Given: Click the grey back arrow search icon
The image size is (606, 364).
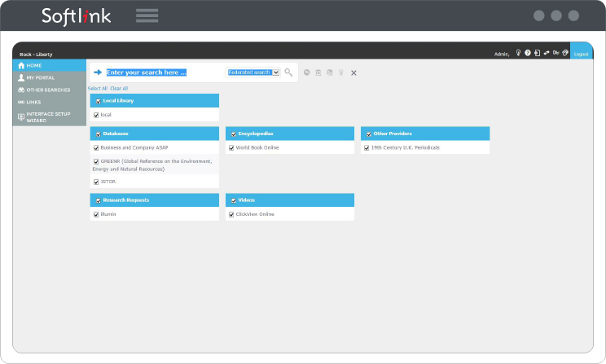Looking at the screenshot, I should point(306,72).
